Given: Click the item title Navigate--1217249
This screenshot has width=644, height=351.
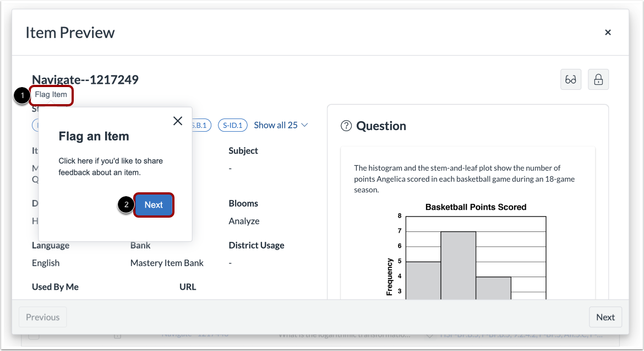Looking at the screenshot, I should [85, 79].
